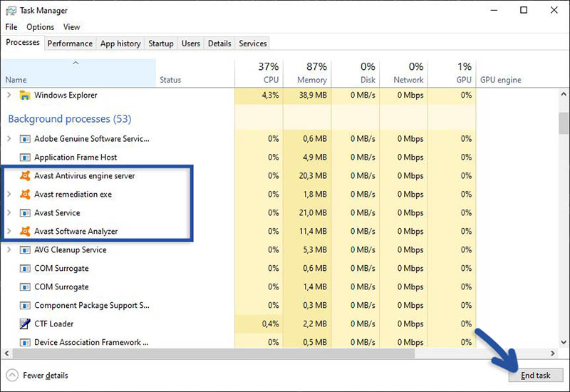Click the 11,4 MB memory value

pyautogui.click(x=313, y=231)
